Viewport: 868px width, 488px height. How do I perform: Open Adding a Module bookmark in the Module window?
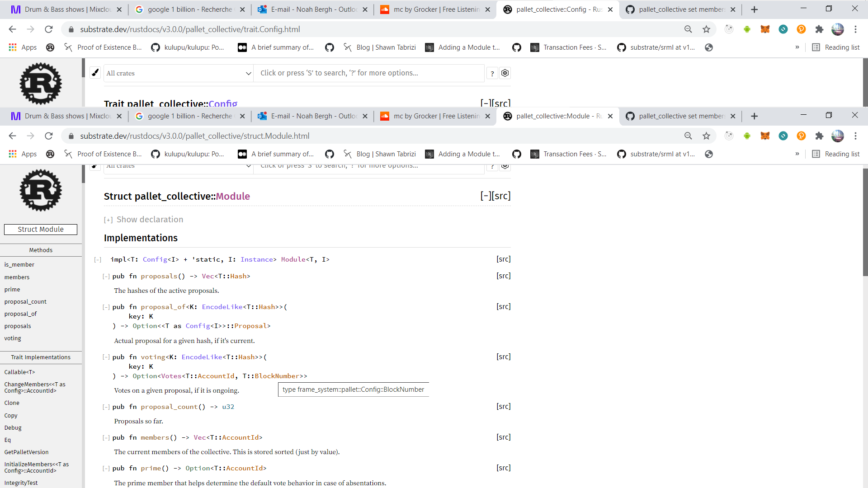tap(462, 154)
